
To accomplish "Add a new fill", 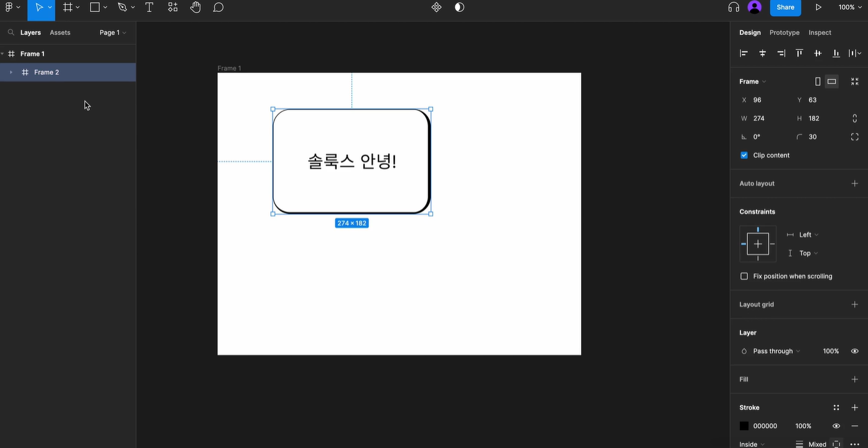I will click(855, 379).
